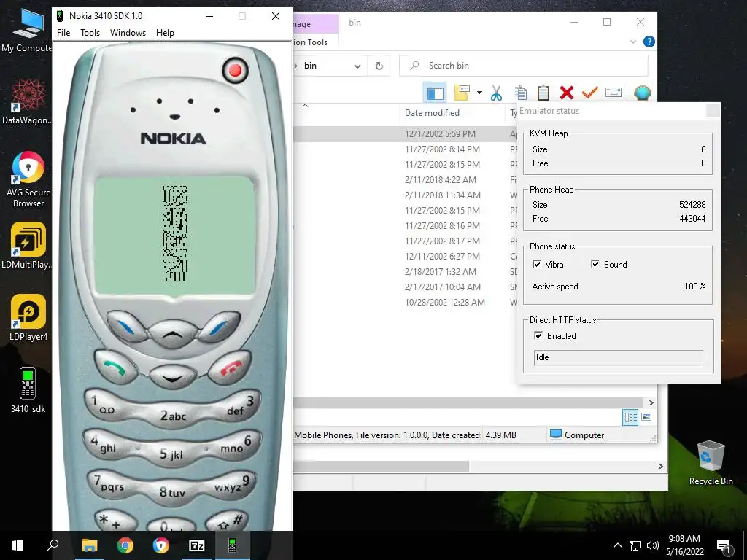This screenshot has height=560, width=747.
Task: Click the blue Help question mark icon
Action: click(x=649, y=42)
